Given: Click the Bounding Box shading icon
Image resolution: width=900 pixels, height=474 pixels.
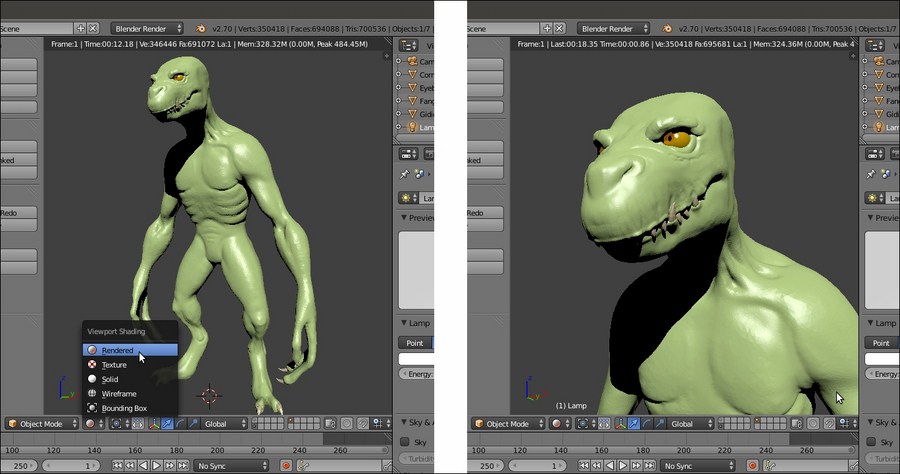Looking at the screenshot, I should [93, 408].
